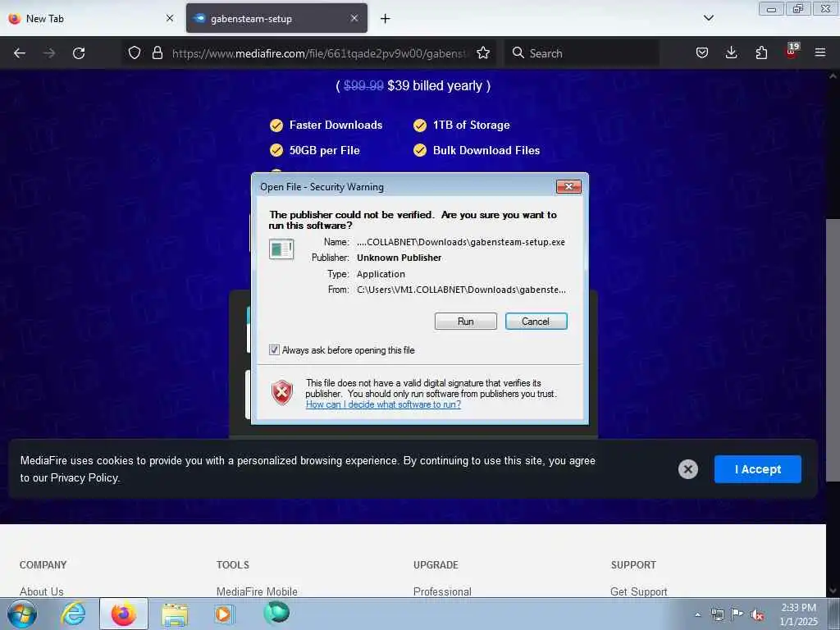
Task: Open the Save to Pocket icon
Action: point(702,52)
